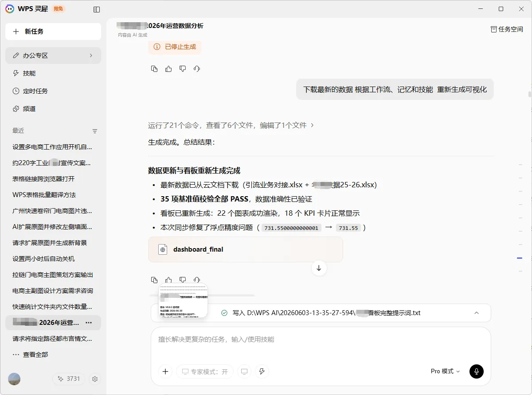
Task: Click headset icon under dashboard response
Action: coord(197,280)
